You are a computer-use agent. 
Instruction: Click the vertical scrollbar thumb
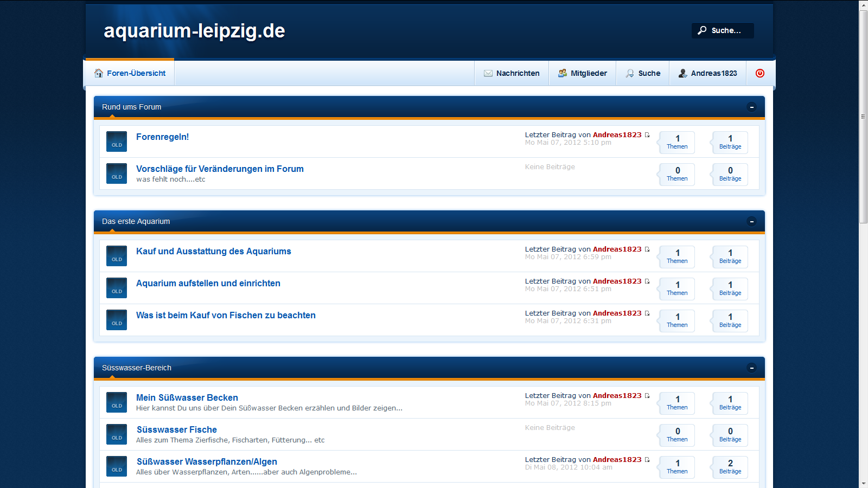(863, 117)
